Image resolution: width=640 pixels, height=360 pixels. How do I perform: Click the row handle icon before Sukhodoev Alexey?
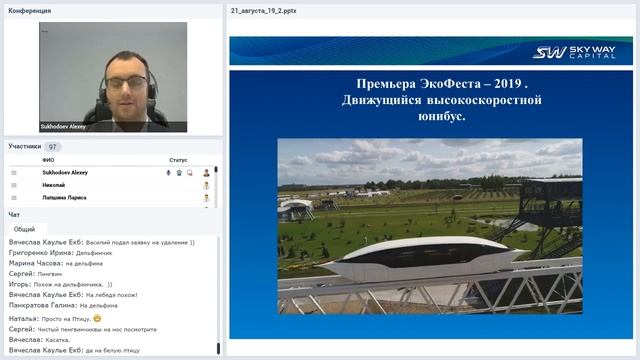(x=14, y=173)
